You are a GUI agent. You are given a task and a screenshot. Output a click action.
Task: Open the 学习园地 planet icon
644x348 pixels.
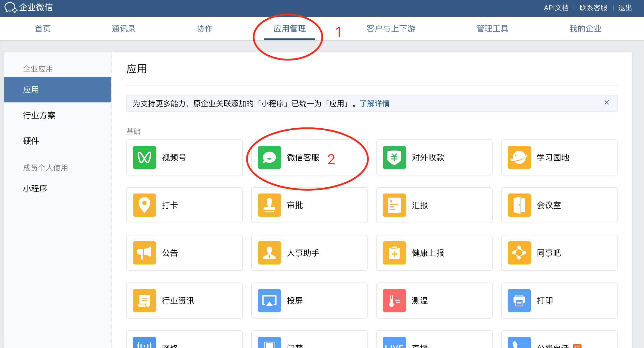pyautogui.click(x=519, y=157)
